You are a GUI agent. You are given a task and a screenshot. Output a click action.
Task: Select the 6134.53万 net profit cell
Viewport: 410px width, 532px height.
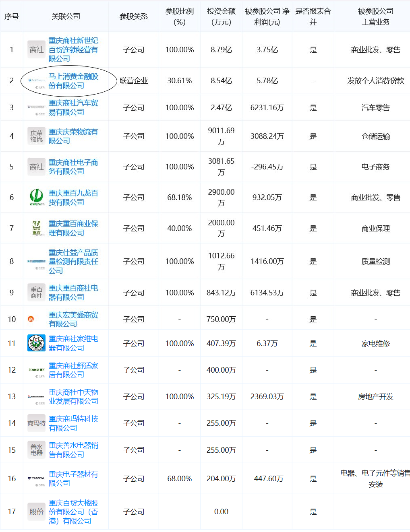(267, 293)
